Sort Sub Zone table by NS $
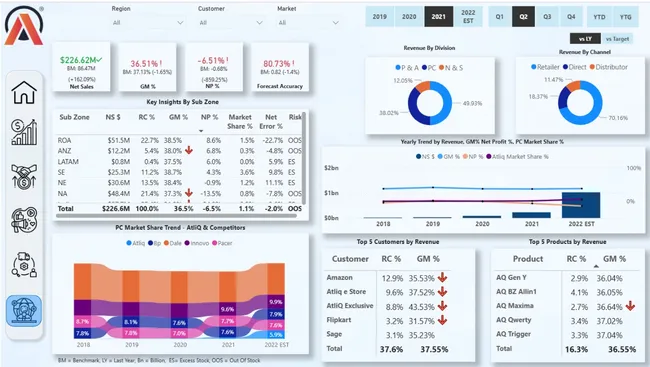This screenshot has width=650, height=367. (x=113, y=117)
